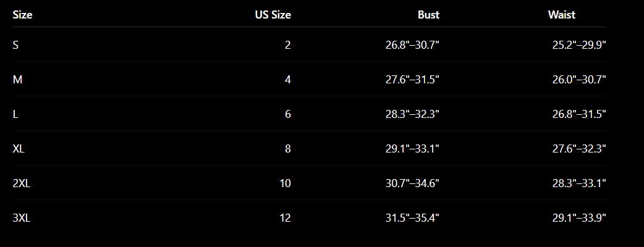Click US size value 12
The image size is (644, 247).
285,217
